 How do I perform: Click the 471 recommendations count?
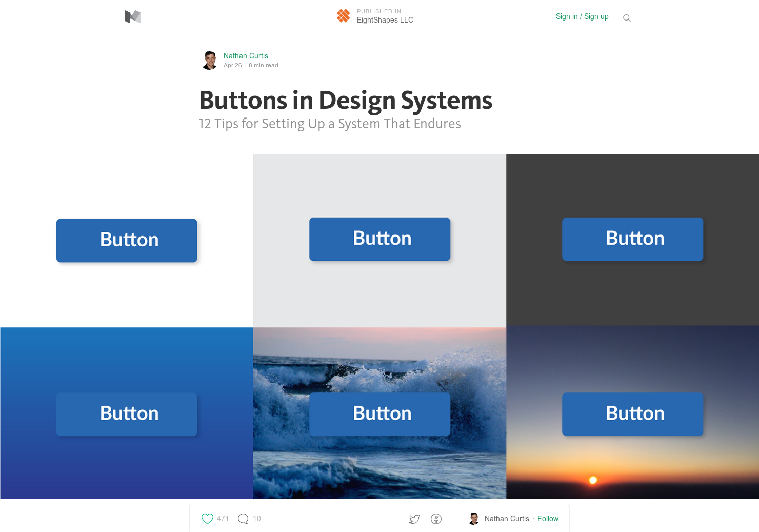click(223, 519)
